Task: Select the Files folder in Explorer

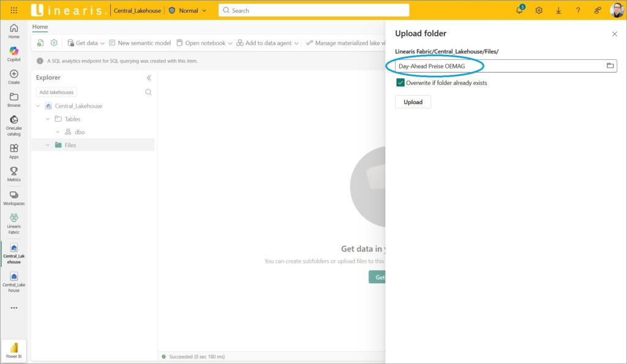Action: tap(70, 145)
